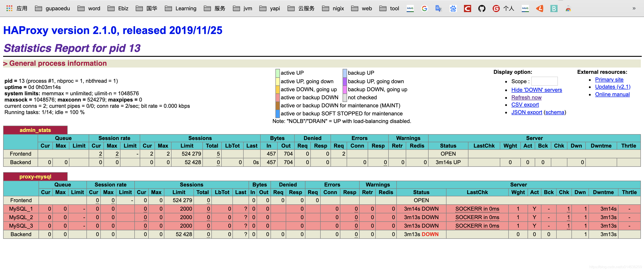
Task: Open the first InfoQ bookmark icon
Action: point(410,8)
